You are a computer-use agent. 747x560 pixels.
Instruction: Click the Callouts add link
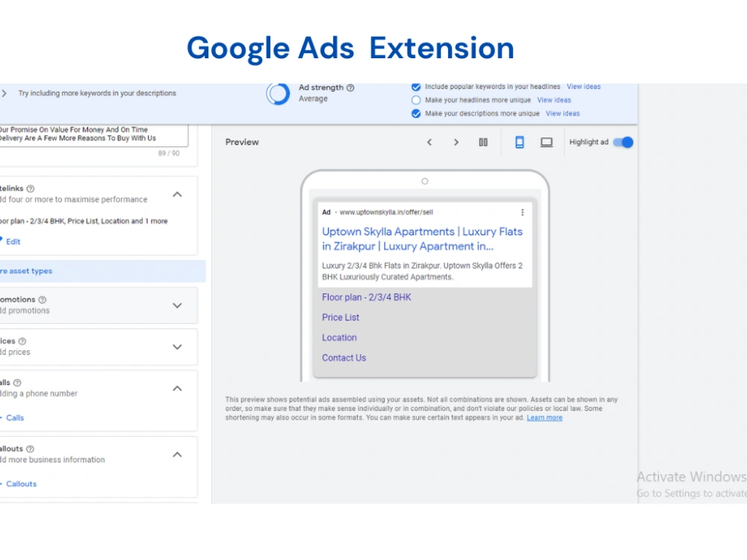coord(21,484)
